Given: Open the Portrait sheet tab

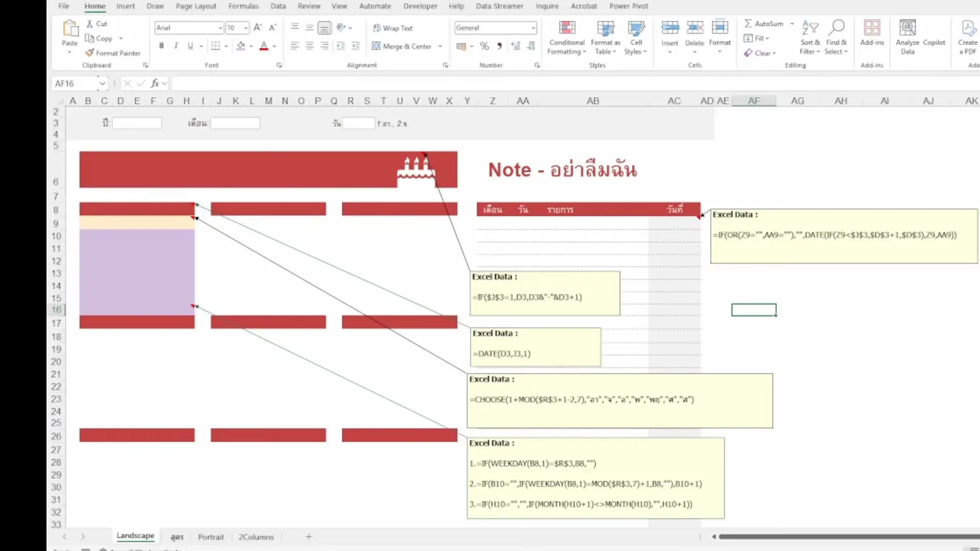Looking at the screenshot, I should pyautogui.click(x=211, y=537).
